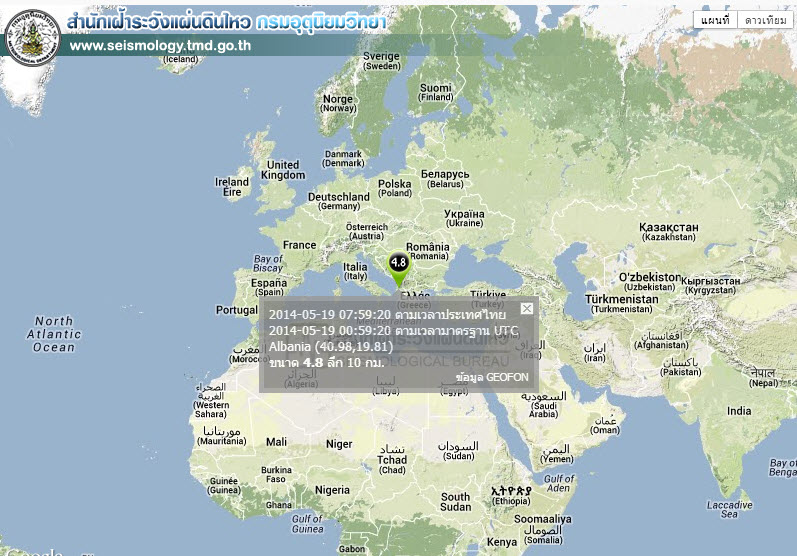Viewport: 797px width, 556px height.
Task: Click the South Sudan map label
Action: pos(455,502)
